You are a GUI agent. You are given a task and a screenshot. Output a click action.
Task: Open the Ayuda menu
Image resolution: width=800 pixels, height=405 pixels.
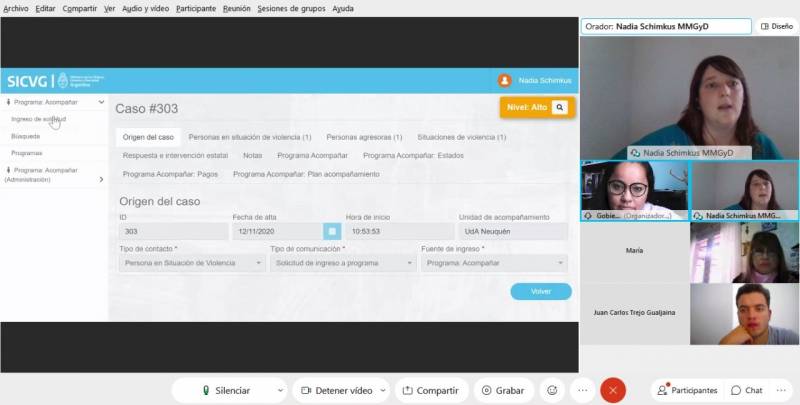343,9
